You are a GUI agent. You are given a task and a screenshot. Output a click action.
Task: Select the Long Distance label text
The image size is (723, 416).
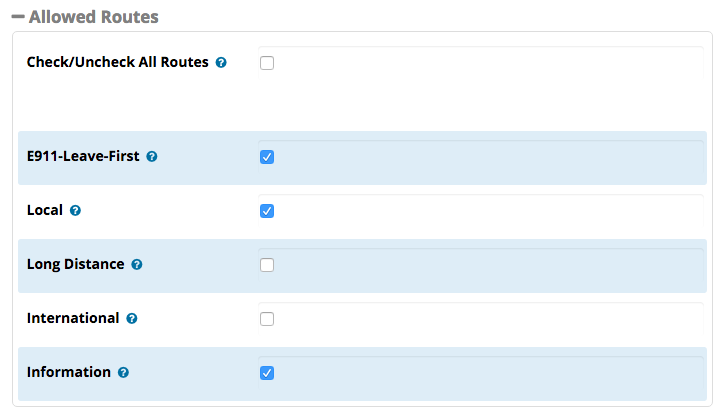[x=76, y=264]
